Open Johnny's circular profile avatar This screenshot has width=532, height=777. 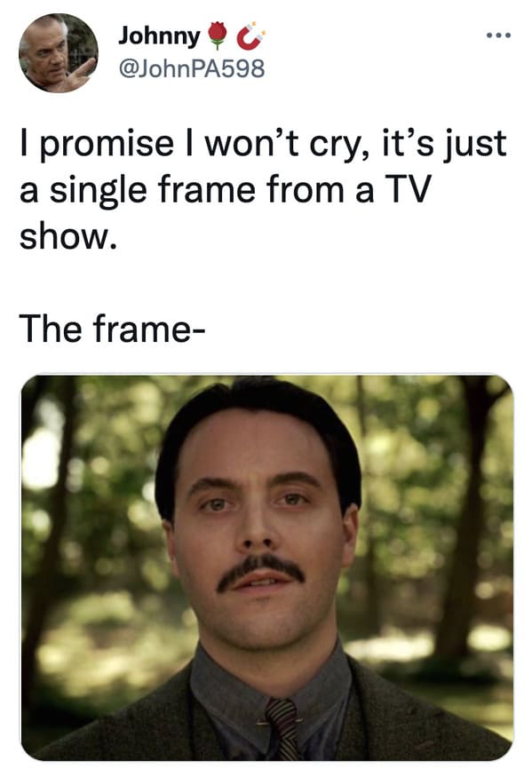click(x=59, y=52)
